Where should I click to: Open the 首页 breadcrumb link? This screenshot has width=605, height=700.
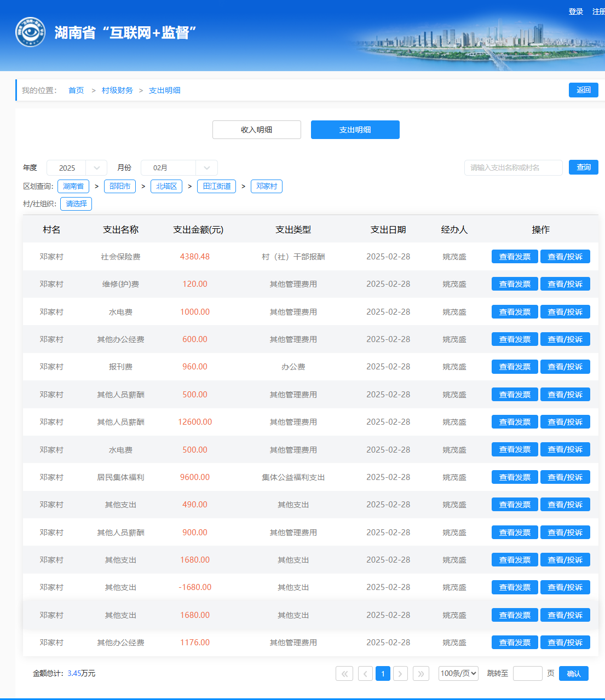(x=76, y=90)
